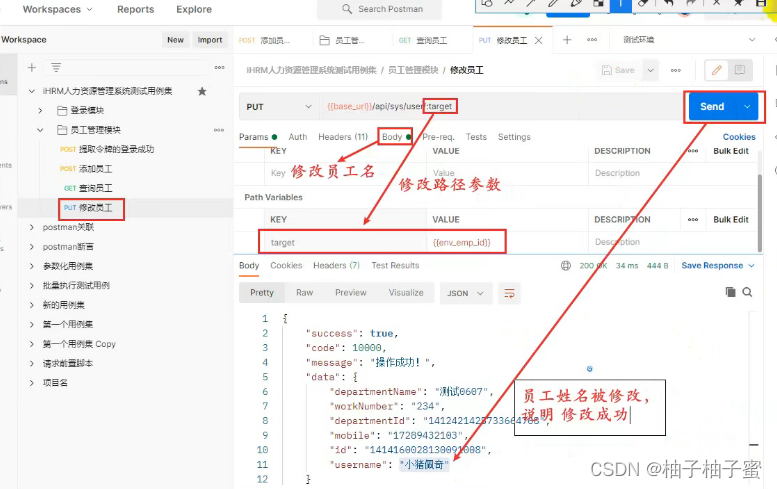Switch response view to Visualize
This screenshot has height=489, width=777.
point(406,293)
